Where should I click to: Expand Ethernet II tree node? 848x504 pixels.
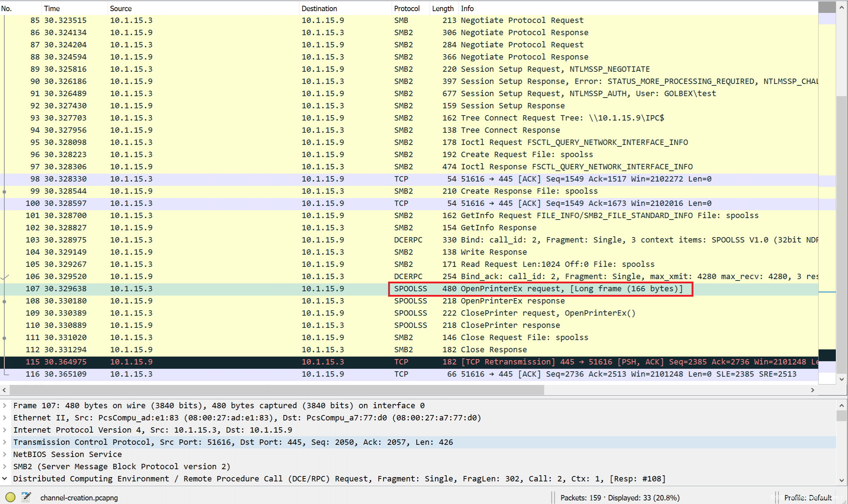click(x=5, y=418)
